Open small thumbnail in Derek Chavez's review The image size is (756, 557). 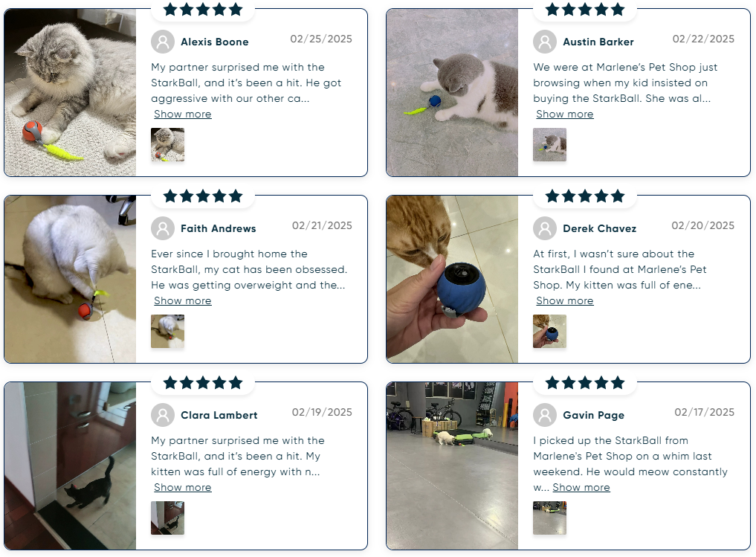[549, 332]
